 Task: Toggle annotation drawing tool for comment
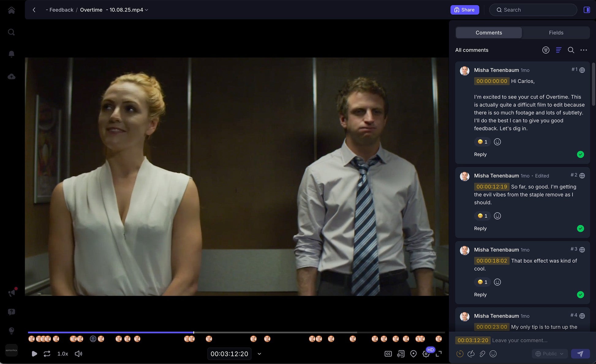pos(471,354)
